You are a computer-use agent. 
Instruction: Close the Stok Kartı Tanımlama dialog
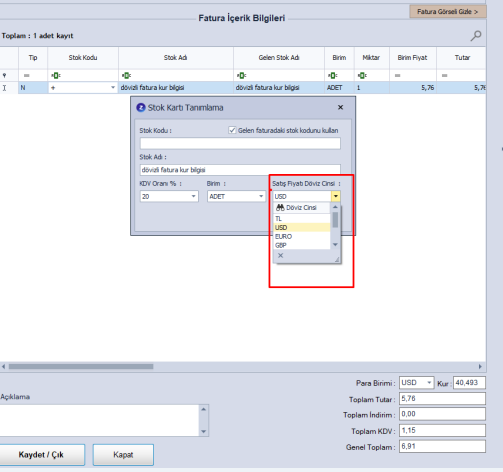click(x=340, y=107)
